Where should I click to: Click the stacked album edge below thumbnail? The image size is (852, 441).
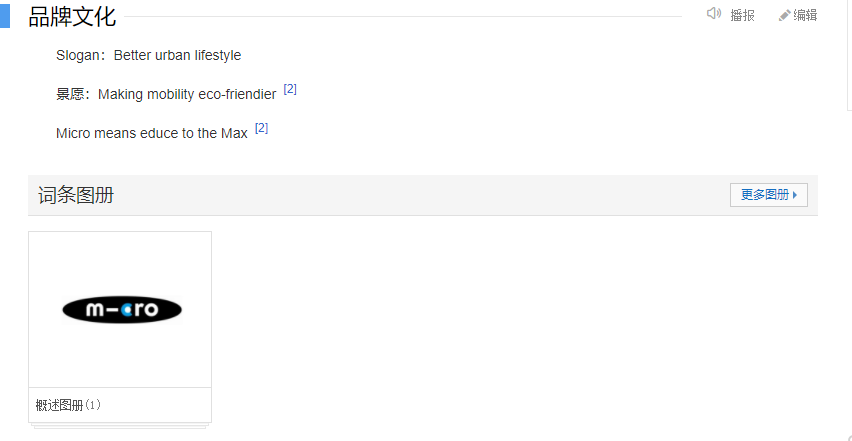[120, 426]
